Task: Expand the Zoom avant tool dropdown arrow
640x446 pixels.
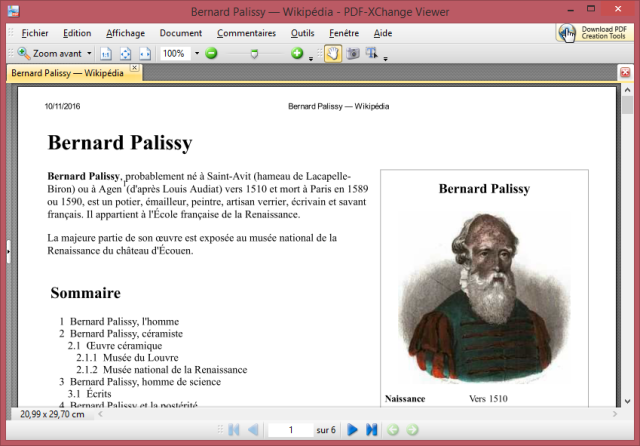Action: pos(89,53)
